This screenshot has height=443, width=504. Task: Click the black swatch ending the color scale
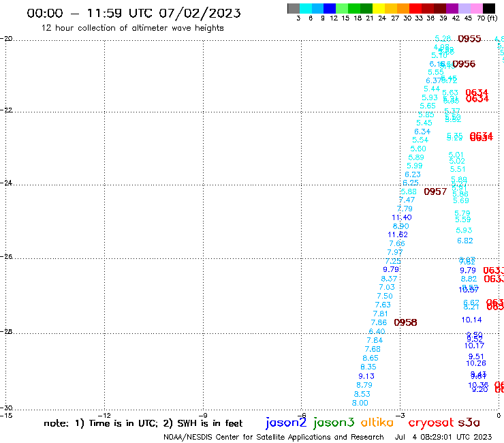(x=488, y=8)
